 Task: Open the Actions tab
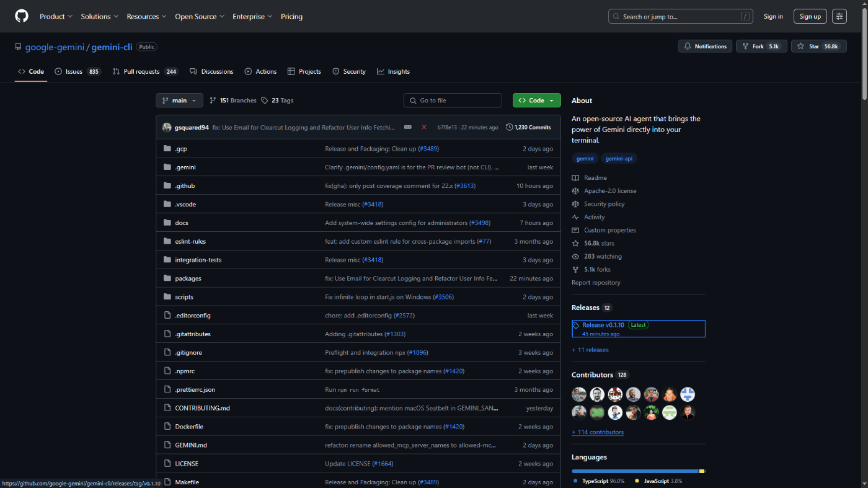click(260, 71)
